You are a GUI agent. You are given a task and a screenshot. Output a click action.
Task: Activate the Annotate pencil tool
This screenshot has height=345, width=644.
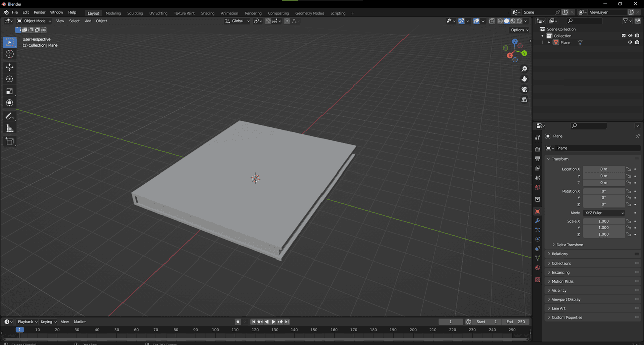pyautogui.click(x=10, y=116)
